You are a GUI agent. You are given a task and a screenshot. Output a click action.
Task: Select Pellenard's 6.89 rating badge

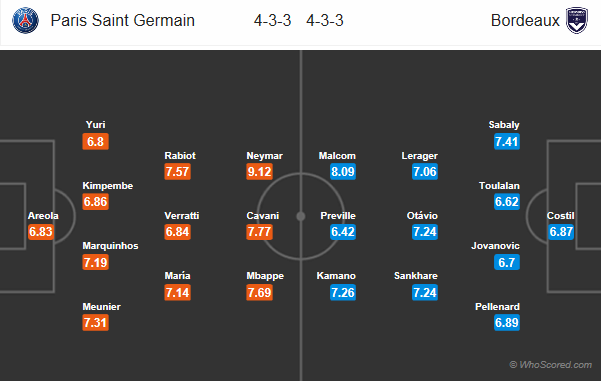click(x=507, y=322)
